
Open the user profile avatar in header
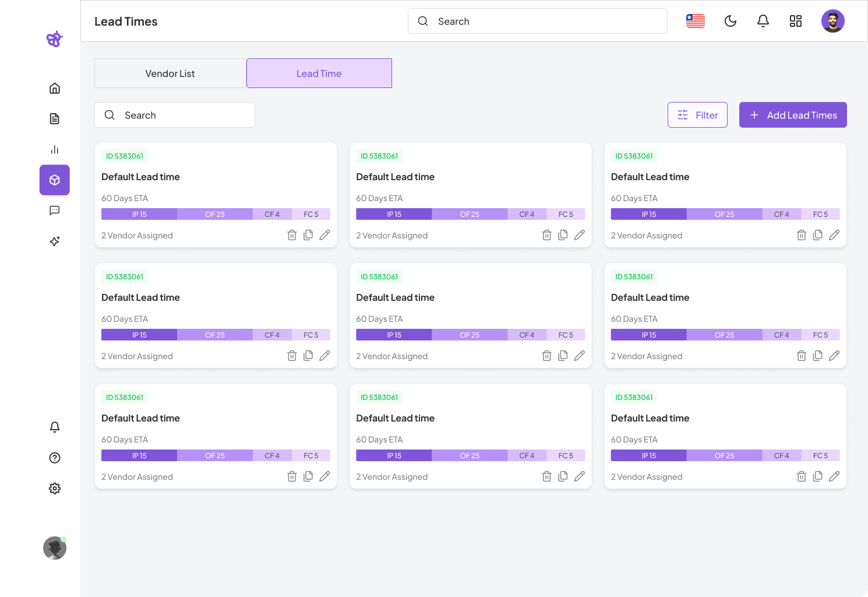[832, 22]
